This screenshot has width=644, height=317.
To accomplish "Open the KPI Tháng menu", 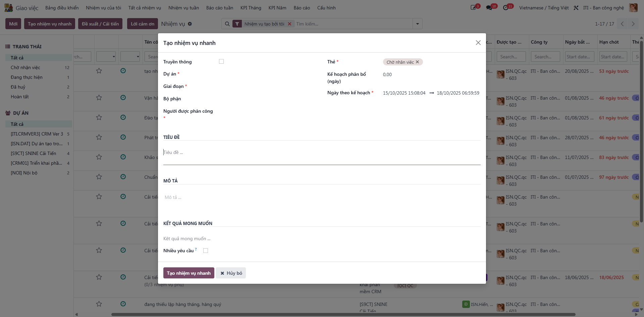I will 251,8.
